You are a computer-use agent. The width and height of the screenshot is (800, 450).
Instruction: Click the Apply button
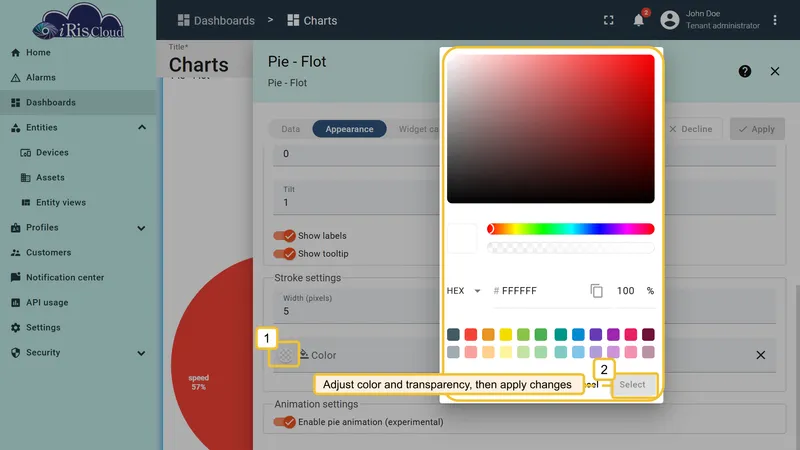point(757,129)
